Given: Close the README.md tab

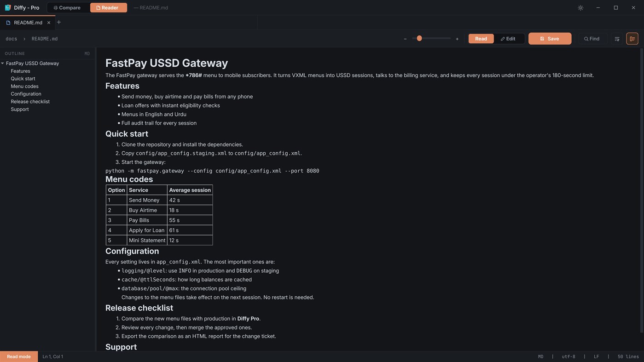Looking at the screenshot, I should click(x=49, y=23).
